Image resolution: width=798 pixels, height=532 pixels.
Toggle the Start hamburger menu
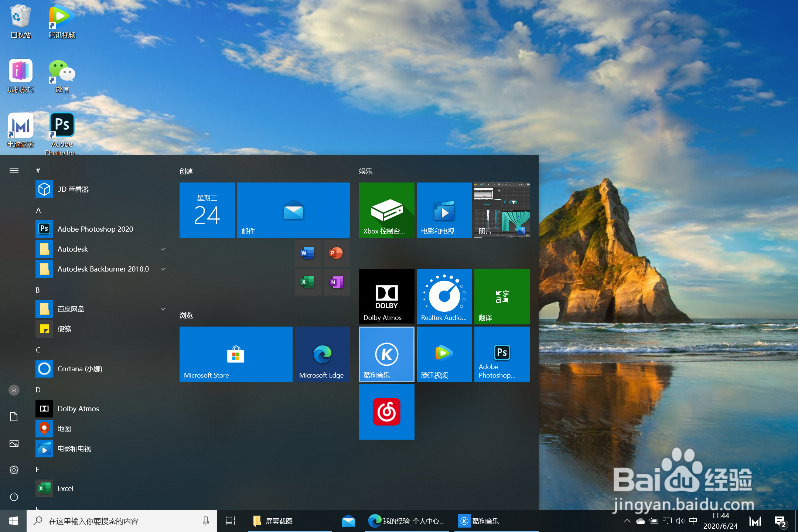[14, 170]
